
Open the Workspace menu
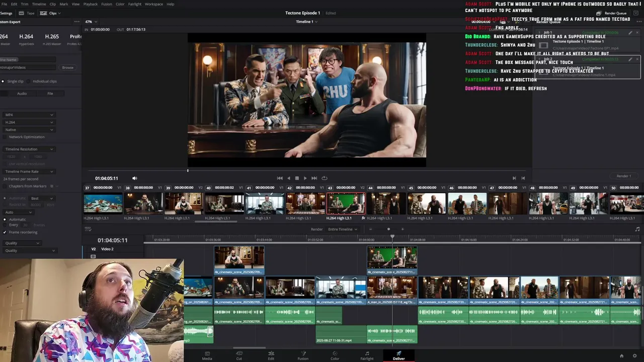coord(154,4)
